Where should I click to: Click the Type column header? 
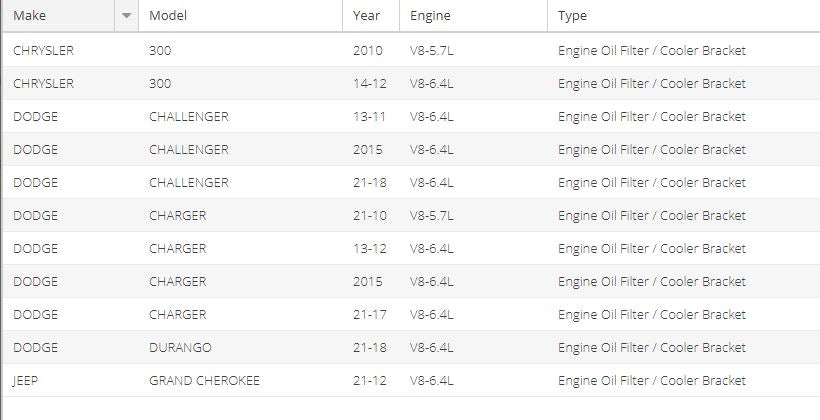[684, 16]
